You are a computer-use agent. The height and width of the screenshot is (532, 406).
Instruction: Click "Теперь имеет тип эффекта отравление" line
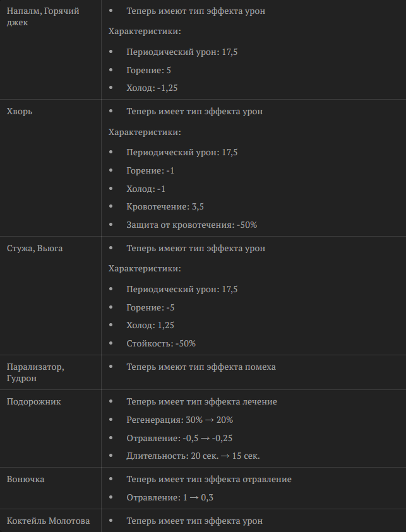[x=209, y=480]
